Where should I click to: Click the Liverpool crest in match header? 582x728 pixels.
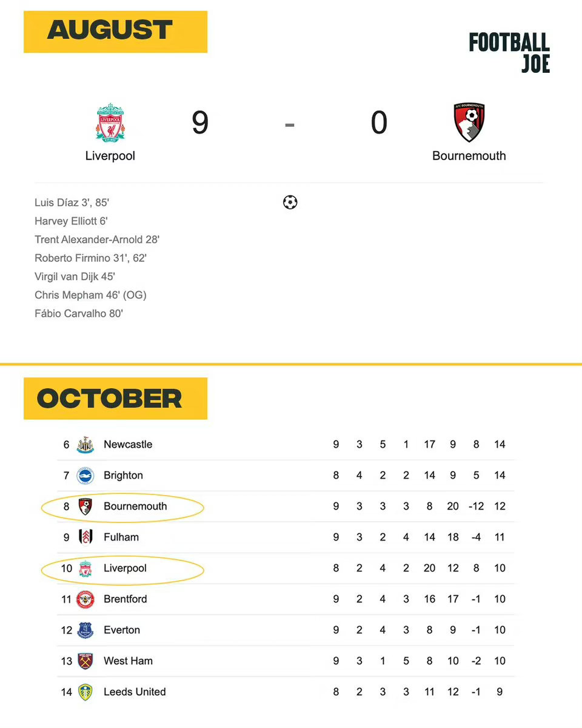[x=110, y=123]
